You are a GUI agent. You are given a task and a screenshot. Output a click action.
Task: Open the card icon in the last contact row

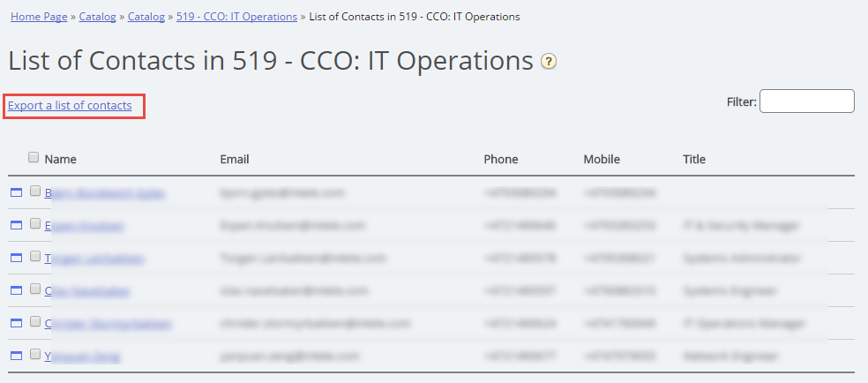pyautogui.click(x=16, y=356)
